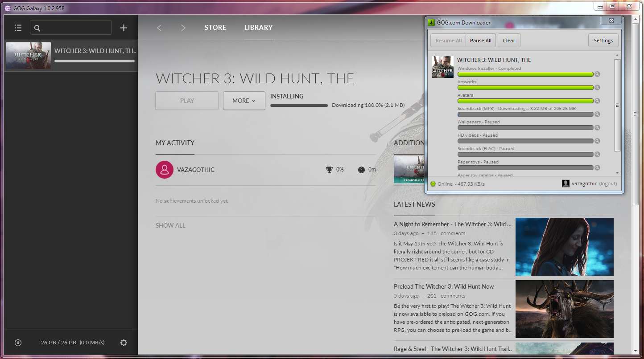Viewport: 644px width, 359px height.
Task: Click the library search input field
Action: pyautogui.click(x=71, y=28)
